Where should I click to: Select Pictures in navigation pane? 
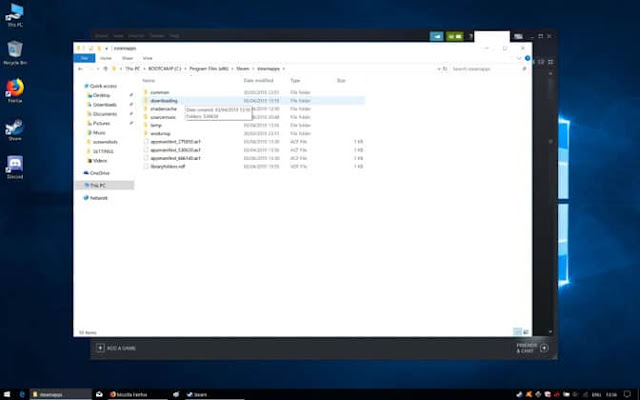pos(101,123)
